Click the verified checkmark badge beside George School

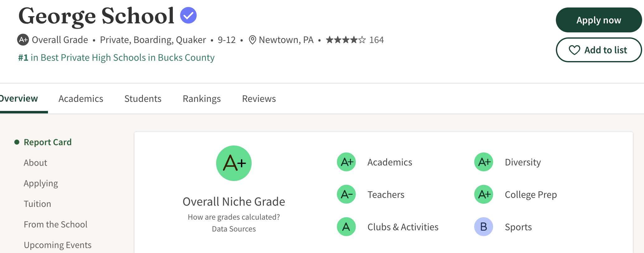pos(188,15)
